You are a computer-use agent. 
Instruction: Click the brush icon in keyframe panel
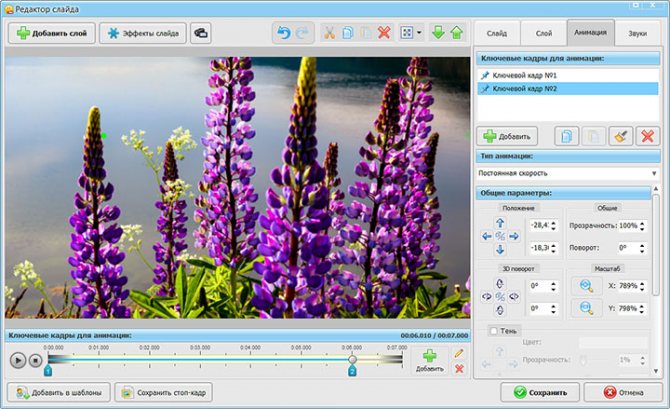point(619,136)
